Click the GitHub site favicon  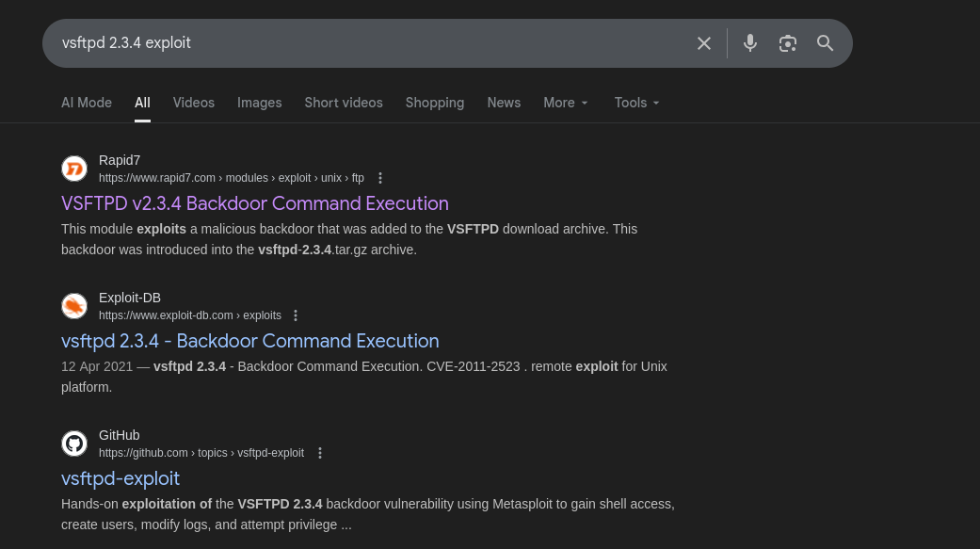[74, 444]
